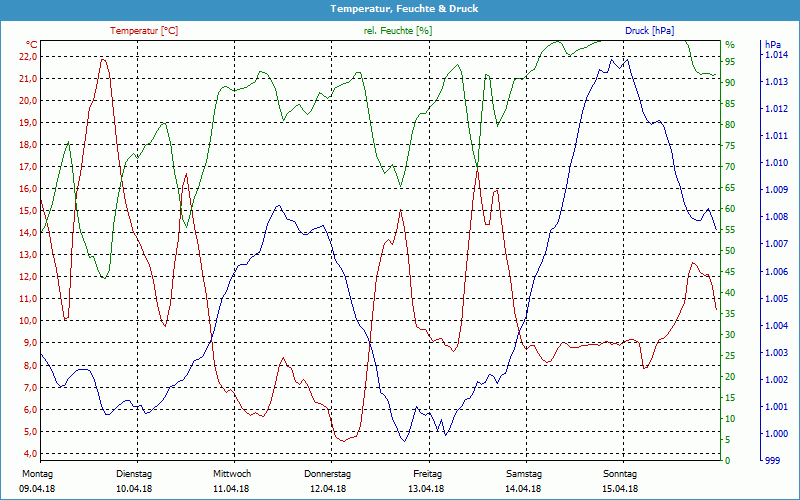Click the '19,0' temperature axis value
800x500 pixels.
coord(28,122)
